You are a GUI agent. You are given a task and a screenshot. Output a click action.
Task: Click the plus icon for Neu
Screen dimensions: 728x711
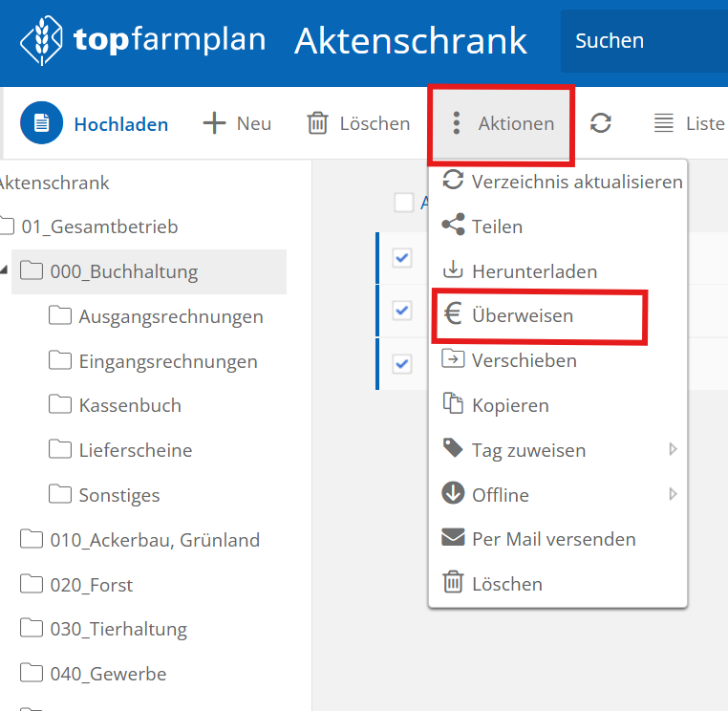coord(215,123)
